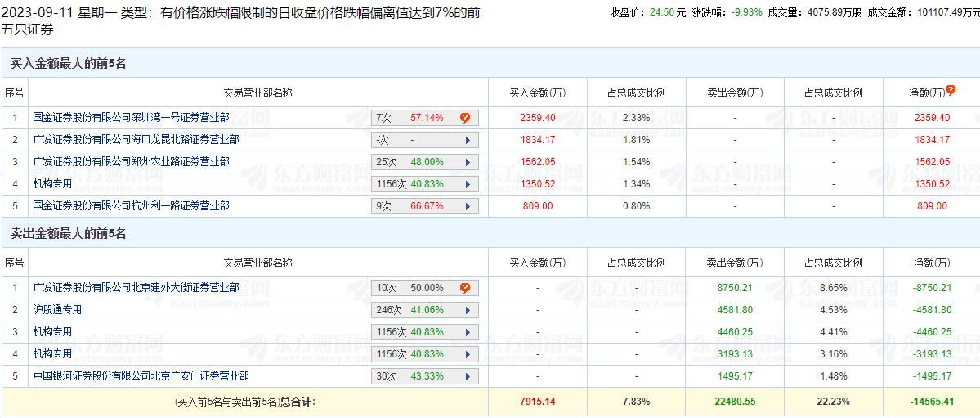Screen dimensions: 980x418
Task: Click the 买入金额最大的前5名 section header
Action: (x=68, y=63)
